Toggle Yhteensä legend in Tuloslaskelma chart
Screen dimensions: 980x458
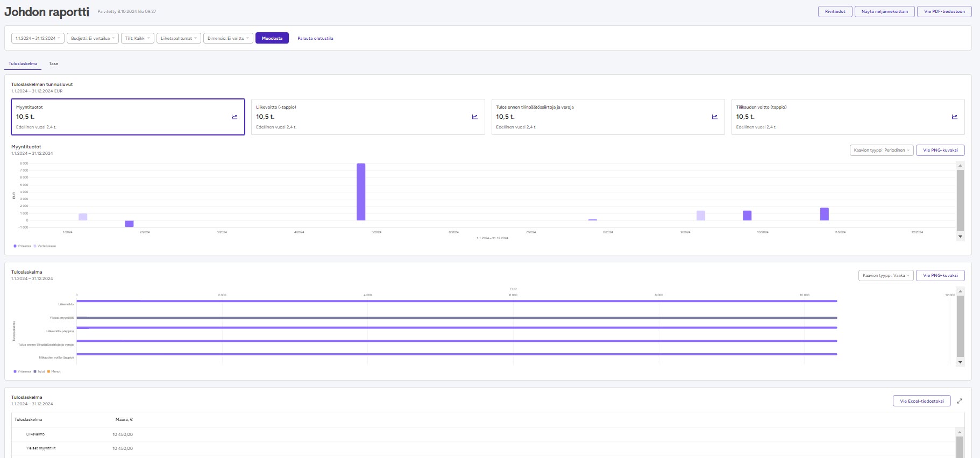tap(23, 371)
